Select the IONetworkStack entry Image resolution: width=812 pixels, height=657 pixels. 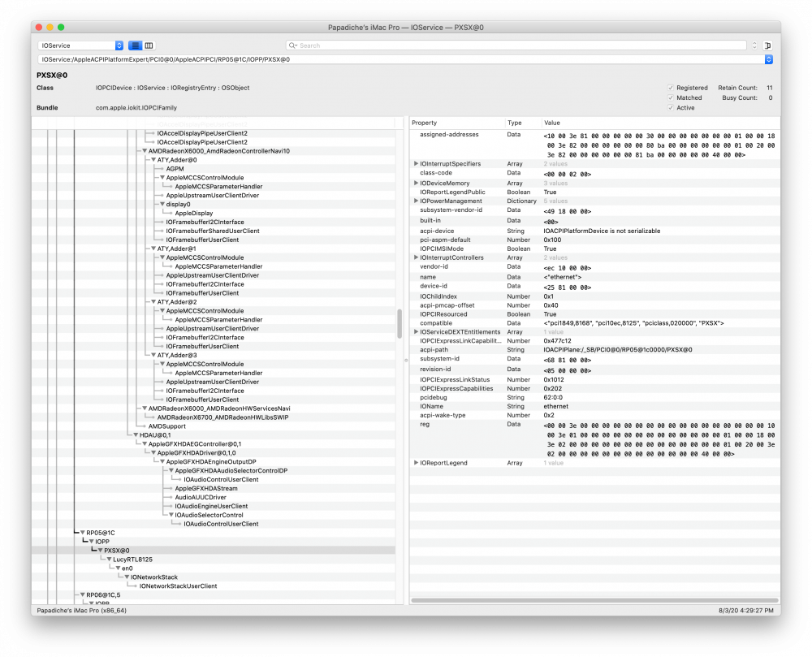pos(153,577)
